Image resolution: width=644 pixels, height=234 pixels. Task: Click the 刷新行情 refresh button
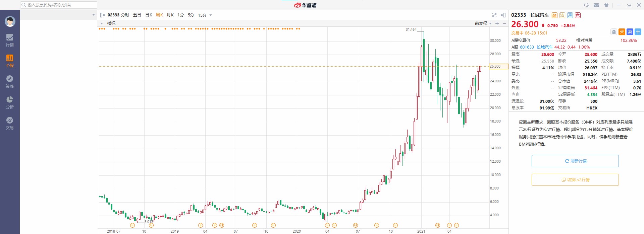coord(575,161)
